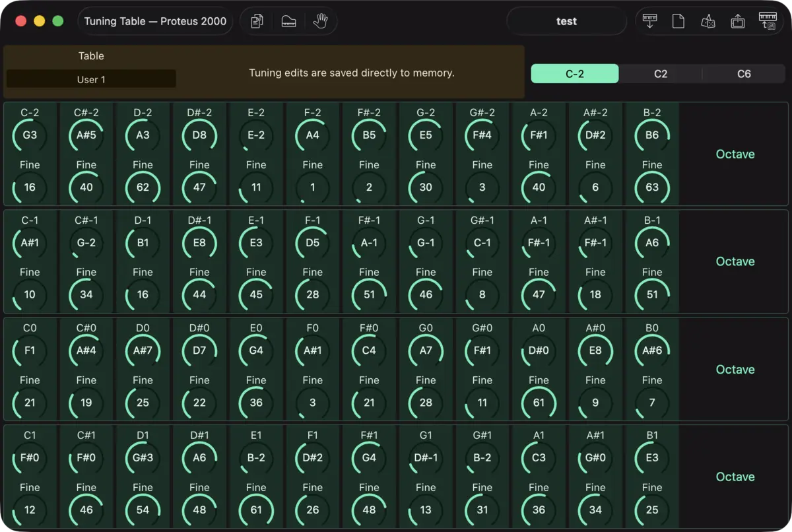Click the dice randomize icon

tap(708, 21)
